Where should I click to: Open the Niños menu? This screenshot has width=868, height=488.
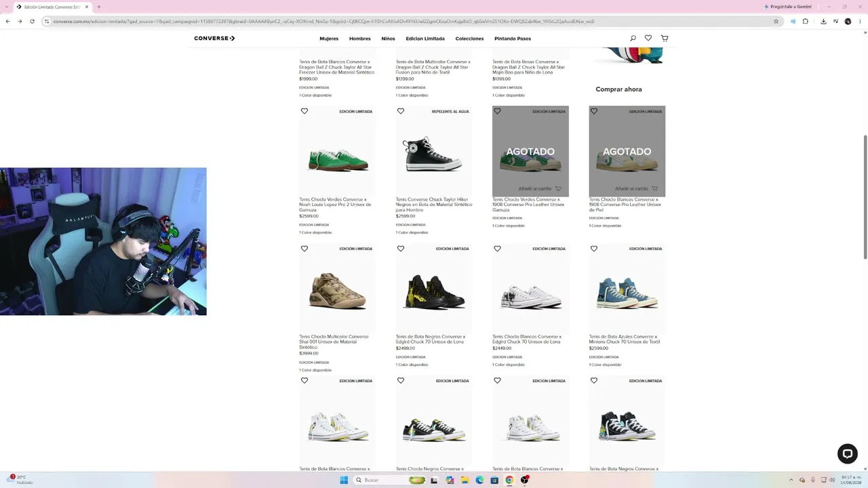coord(388,39)
